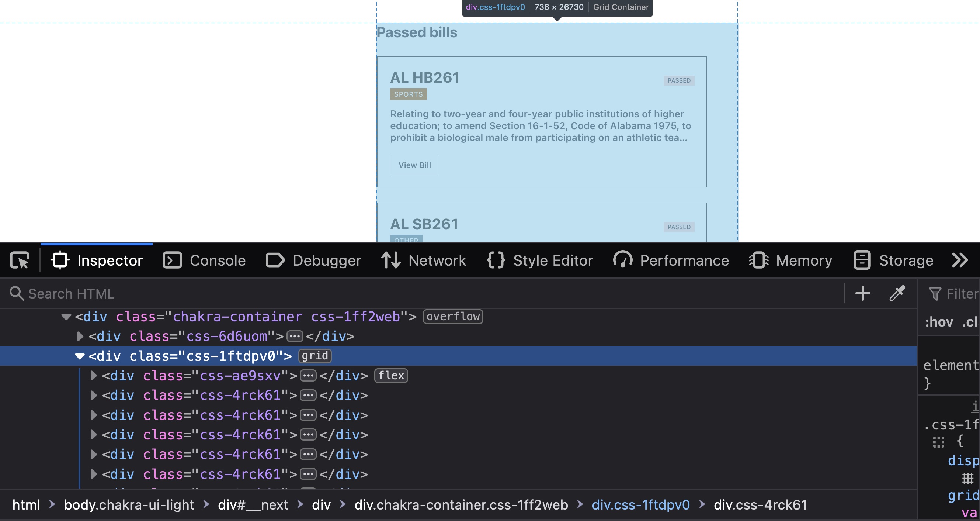The image size is (980, 521).
Task: Switch to the Performance tab
Action: (x=671, y=260)
